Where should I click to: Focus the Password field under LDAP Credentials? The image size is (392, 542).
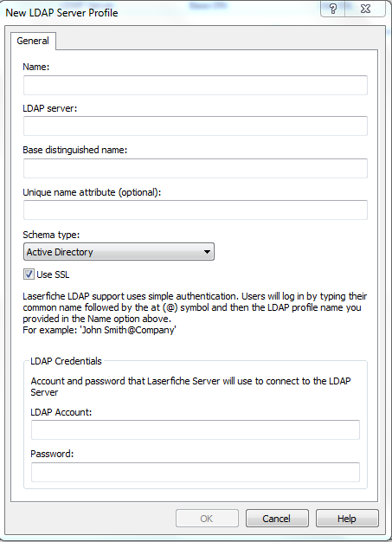click(196, 472)
